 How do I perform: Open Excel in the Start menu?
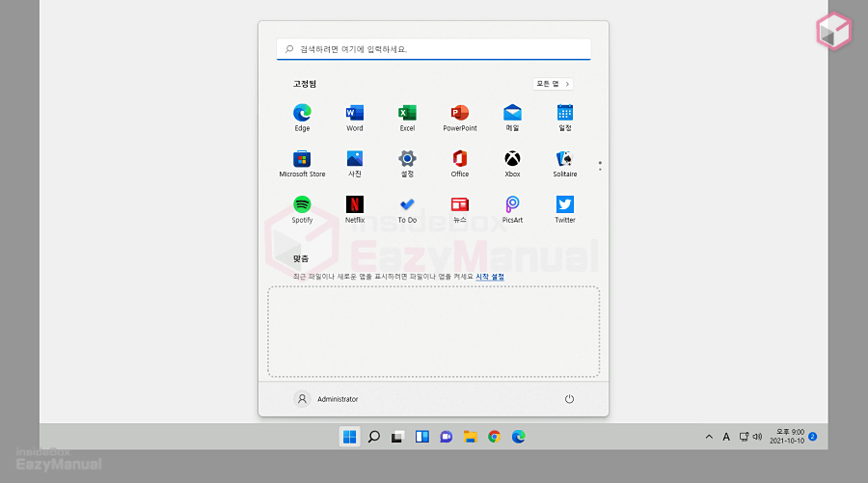coord(407,118)
